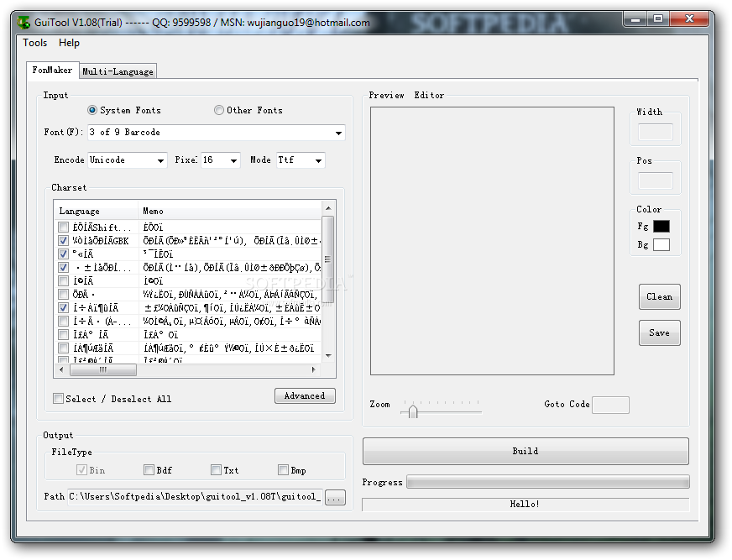Switch to the Multi-Language tab
The height and width of the screenshot is (560, 732).
tap(118, 71)
